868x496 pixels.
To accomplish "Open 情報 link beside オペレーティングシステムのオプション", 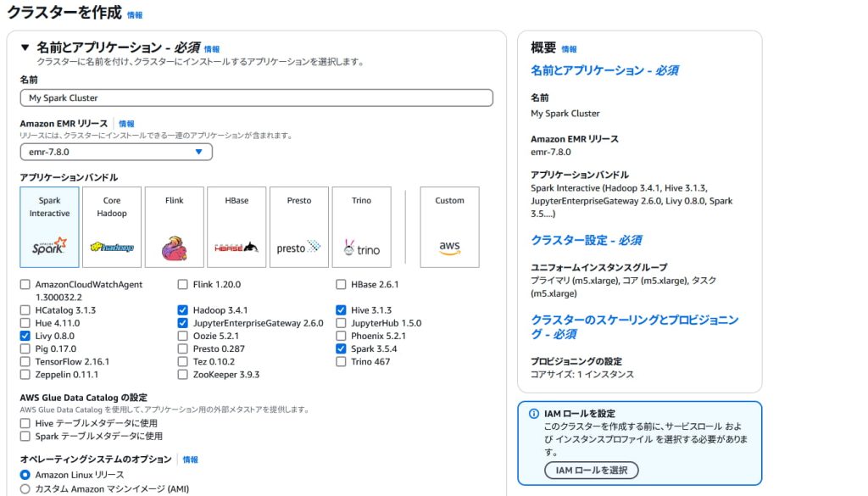I will tap(191, 460).
